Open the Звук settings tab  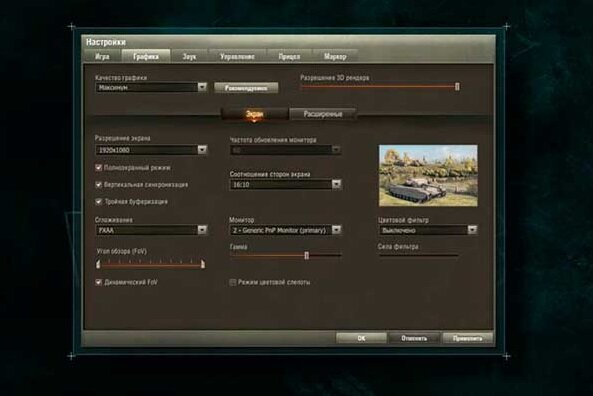[189, 56]
